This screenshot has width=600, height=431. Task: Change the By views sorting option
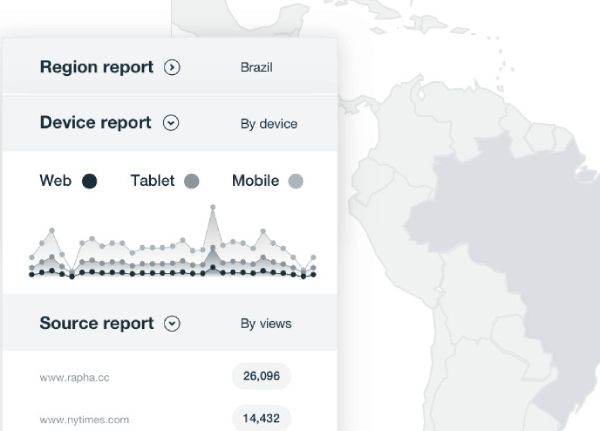click(266, 324)
